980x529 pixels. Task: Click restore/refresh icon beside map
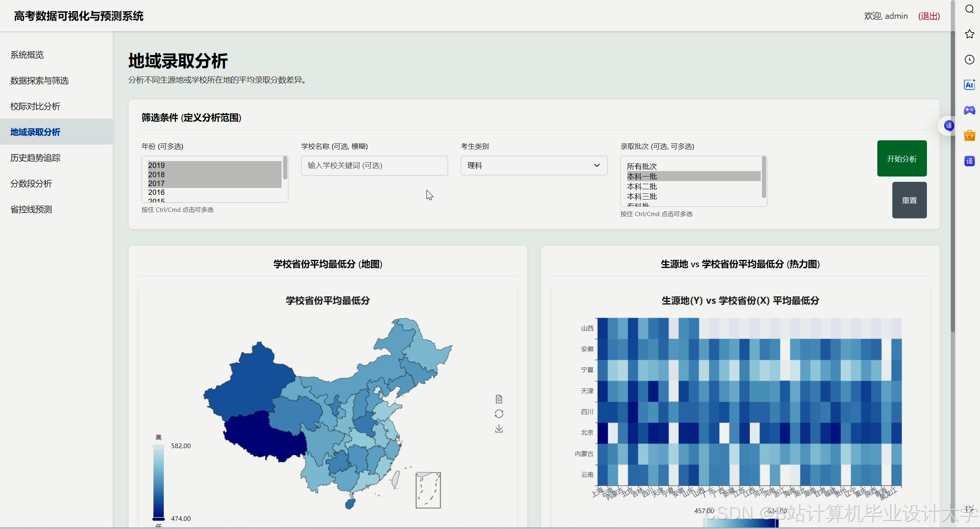click(x=499, y=414)
